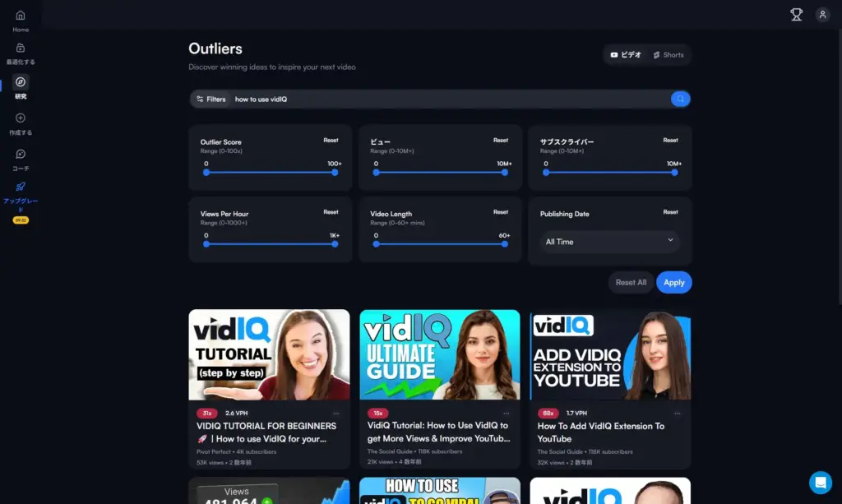The image size is (842, 504).
Task: Open the trophy achievements icon
Action: pyautogui.click(x=796, y=15)
